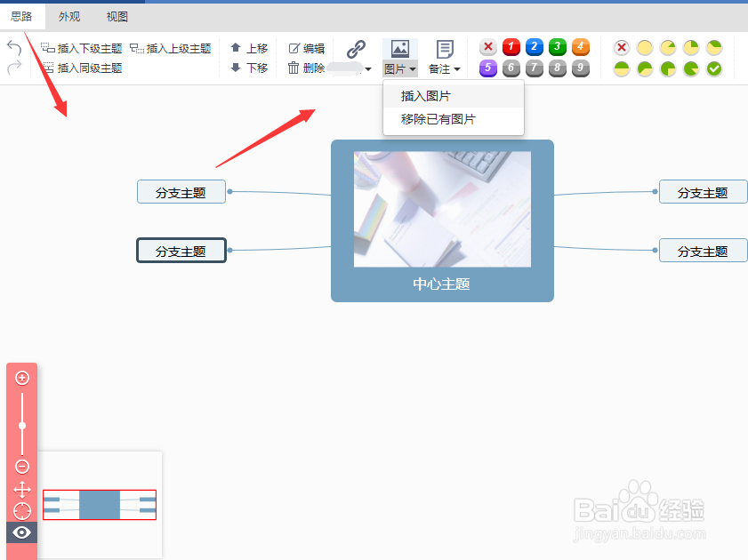This screenshot has width=748, height=560.
Task: Select the remove priority marker X icon
Action: [487, 47]
